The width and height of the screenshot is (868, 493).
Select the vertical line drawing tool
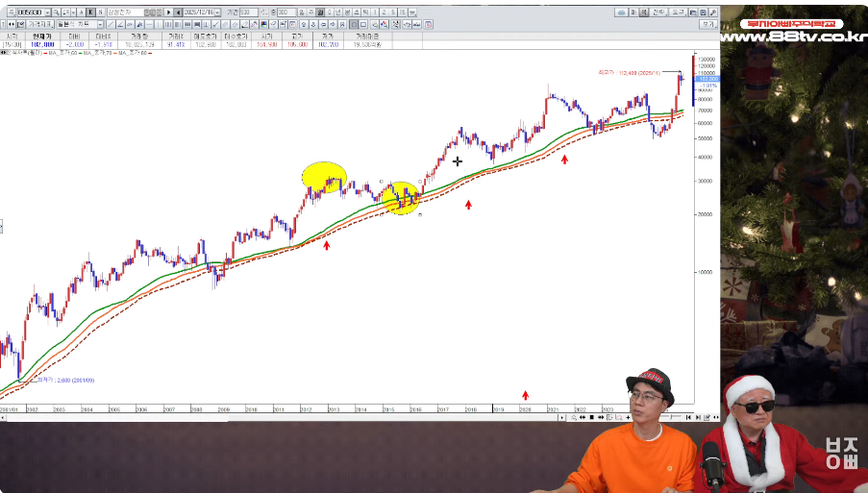click(159, 24)
